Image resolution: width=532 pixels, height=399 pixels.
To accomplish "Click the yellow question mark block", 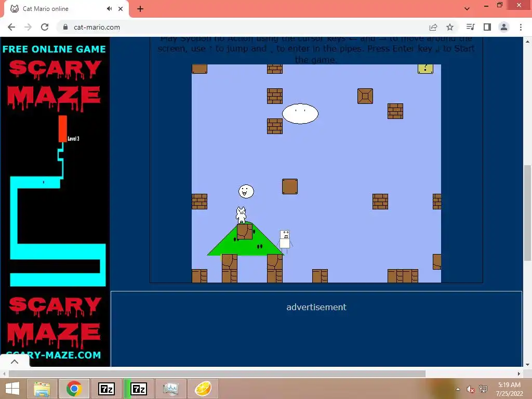I will (x=425, y=69).
